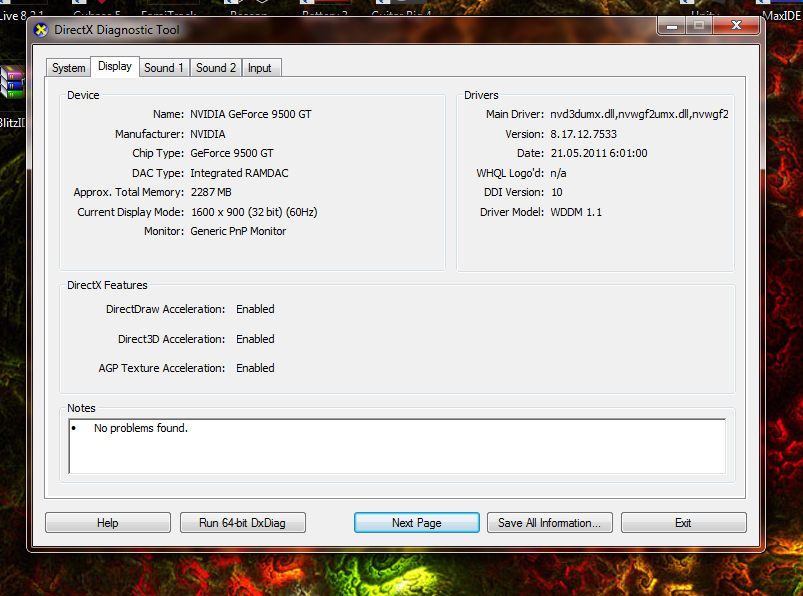Go to the Next Page
Screen dimensions: 803x596
[x=416, y=523]
